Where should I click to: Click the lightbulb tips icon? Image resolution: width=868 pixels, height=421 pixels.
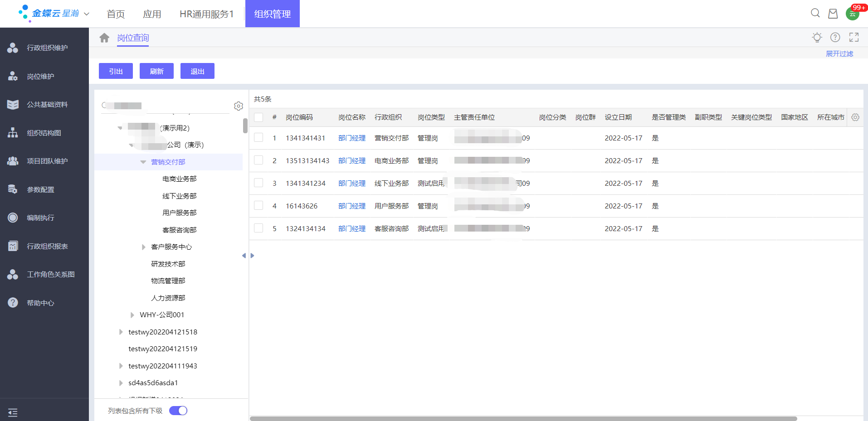coord(817,37)
